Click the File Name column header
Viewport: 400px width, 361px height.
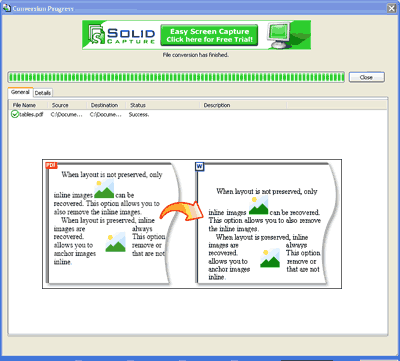click(27, 105)
